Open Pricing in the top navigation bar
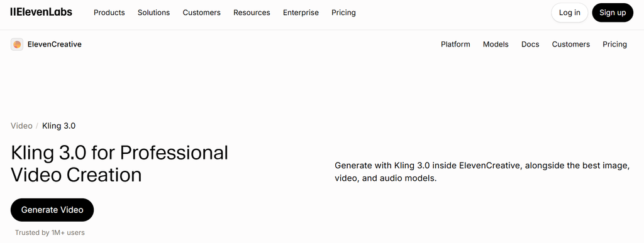Viewport: 644px width, 243px height. [344, 13]
